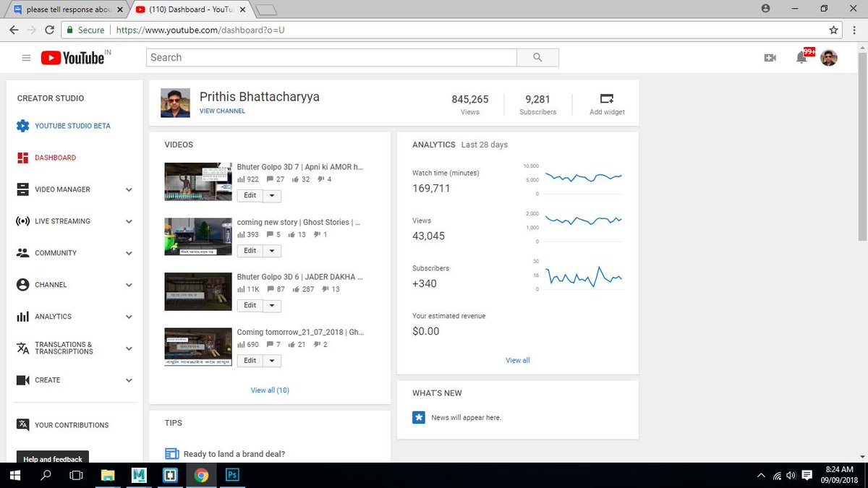Image resolution: width=868 pixels, height=488 pixels.
Task: Expand the Channel section
Action: (x=129, y=285)
